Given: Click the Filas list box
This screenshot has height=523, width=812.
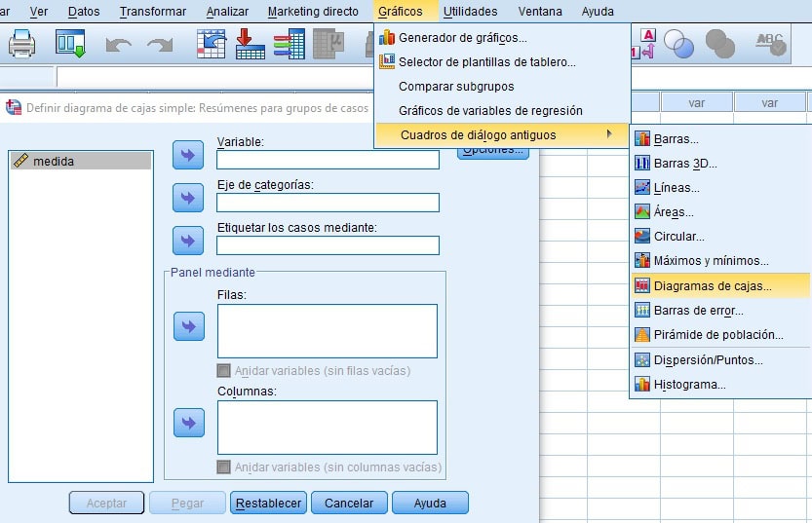Looking at the screenshot, I should [328, 331].
